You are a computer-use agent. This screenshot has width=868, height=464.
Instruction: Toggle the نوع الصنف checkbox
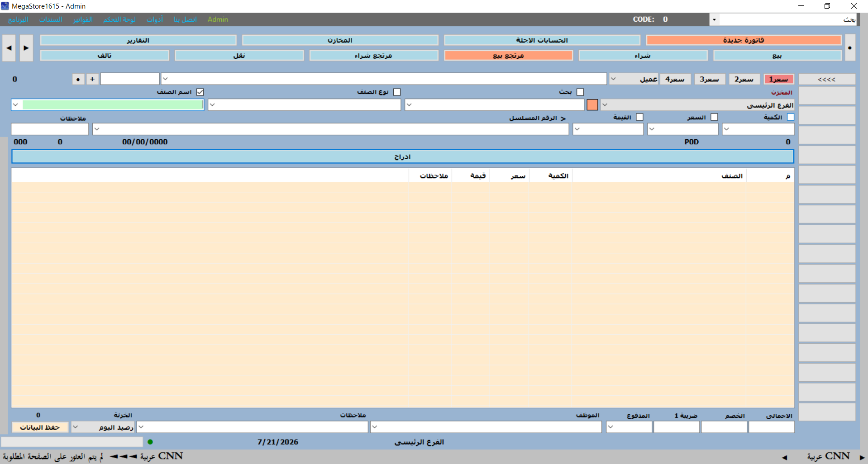[397, 92]
